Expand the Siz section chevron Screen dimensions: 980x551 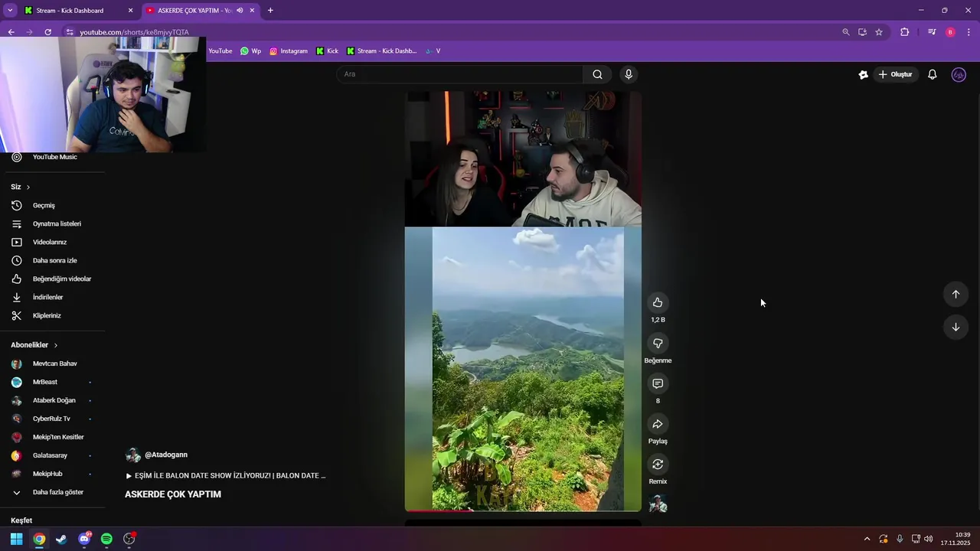pyautogui.click(x=28, y=187)
